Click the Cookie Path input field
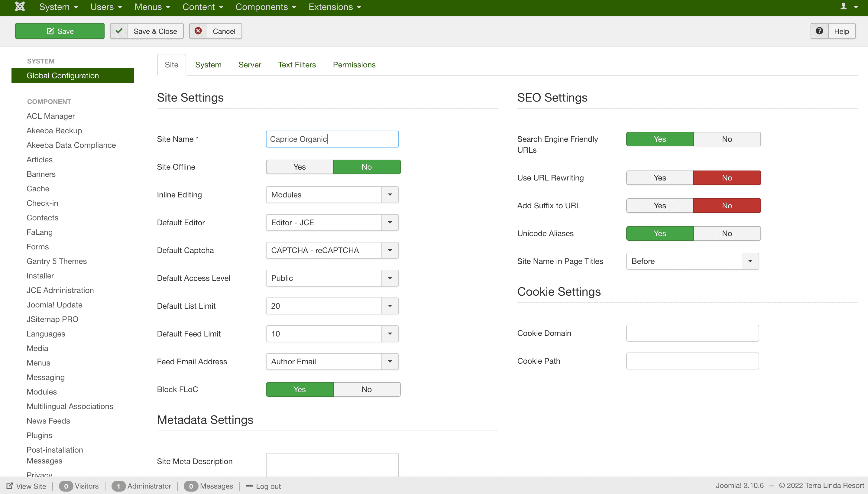868x494 pixels. pos(692,361)
